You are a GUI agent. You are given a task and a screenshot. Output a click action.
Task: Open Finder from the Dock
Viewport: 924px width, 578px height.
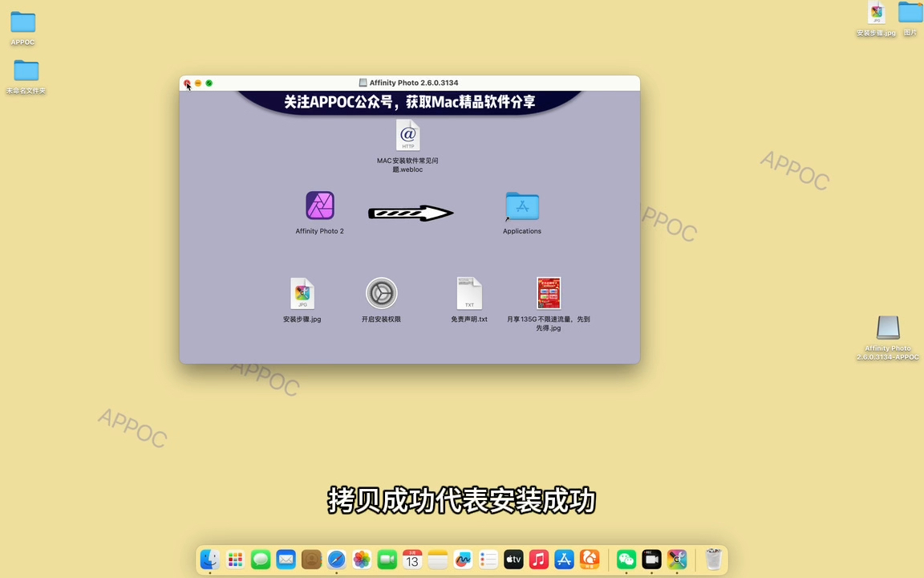[x=210, y=560]
